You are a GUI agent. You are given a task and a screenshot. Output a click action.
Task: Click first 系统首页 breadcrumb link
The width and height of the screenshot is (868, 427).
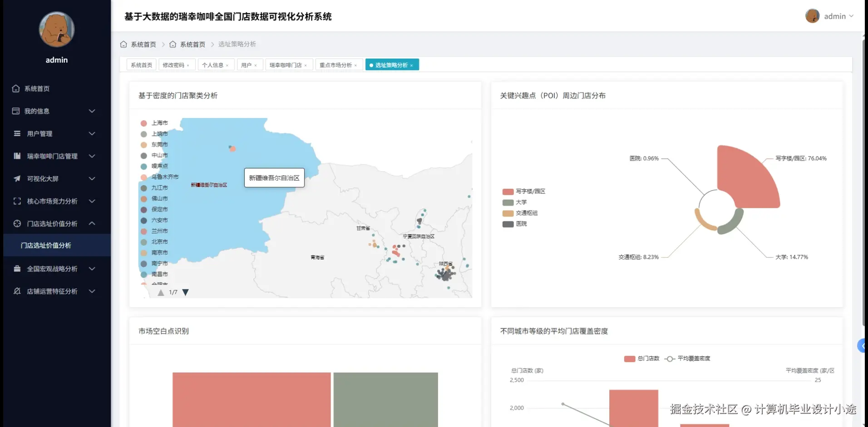pos(143,44)
